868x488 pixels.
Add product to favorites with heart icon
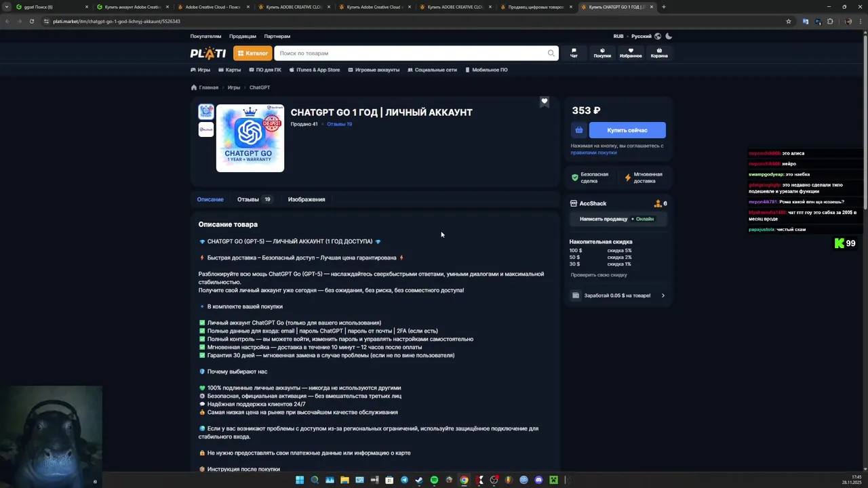pyautogui.click(x=544, y=102)
